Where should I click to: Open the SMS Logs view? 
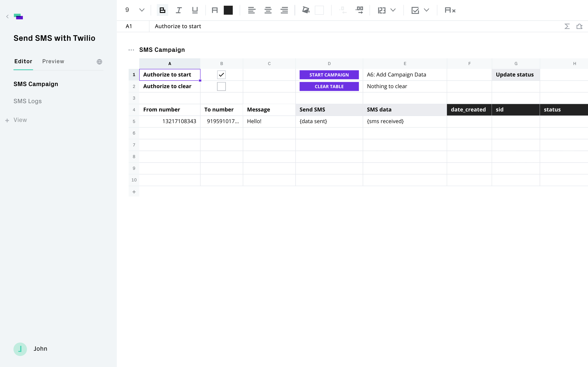pos(27,101)
